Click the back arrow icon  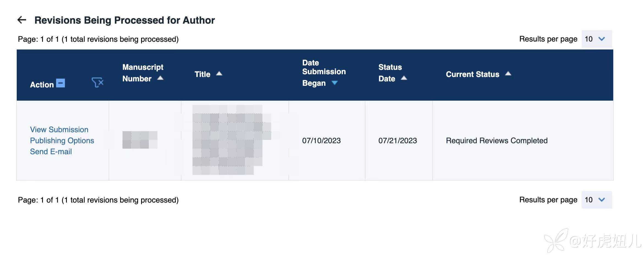(22, 20)
